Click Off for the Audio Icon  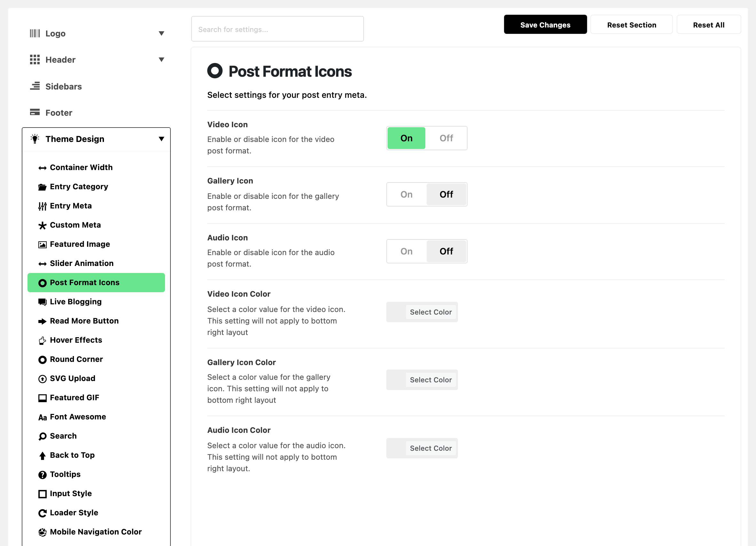pyautogui.click(x=446, y=251)
